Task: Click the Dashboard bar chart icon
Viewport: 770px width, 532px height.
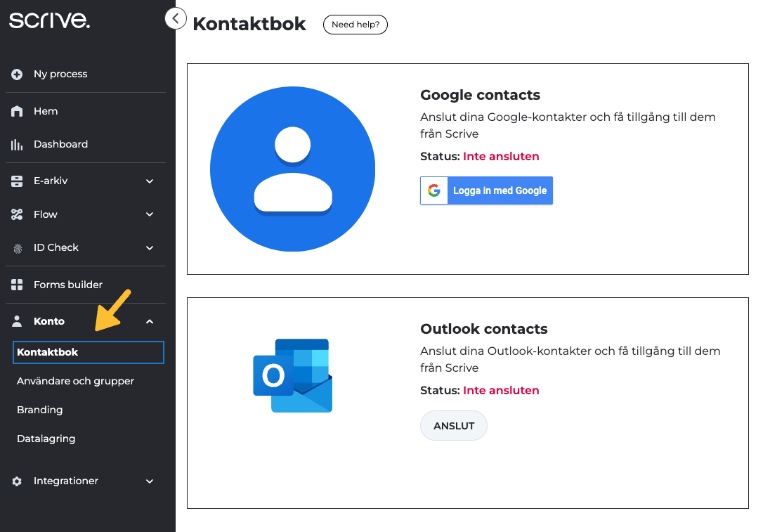Action: 18,145
